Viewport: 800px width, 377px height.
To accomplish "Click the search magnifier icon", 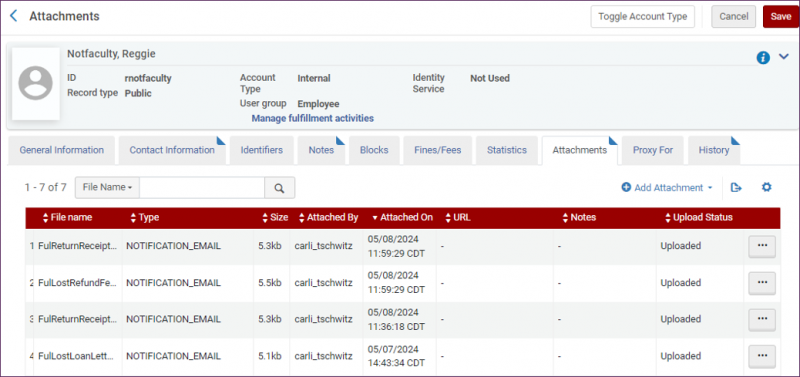I will (279, 188).
